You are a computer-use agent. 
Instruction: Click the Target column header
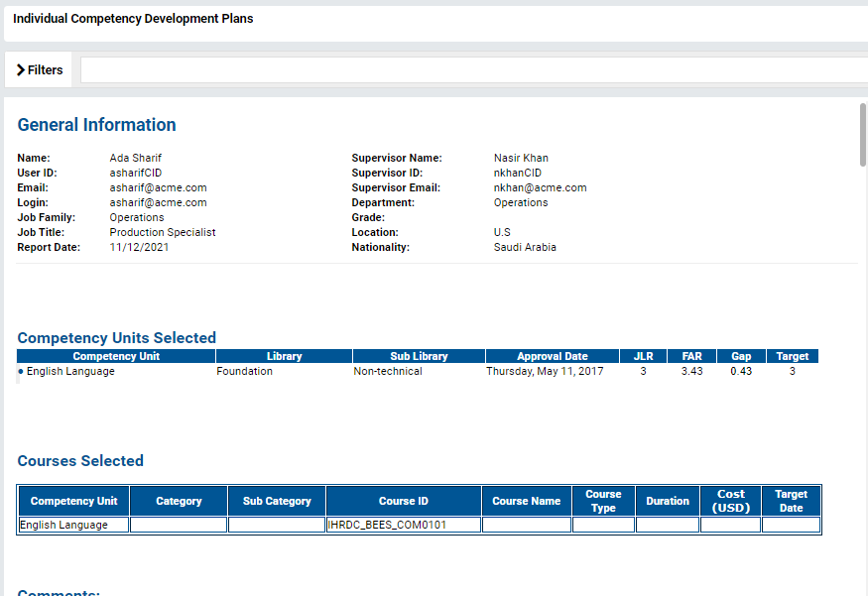coord(793,356)
